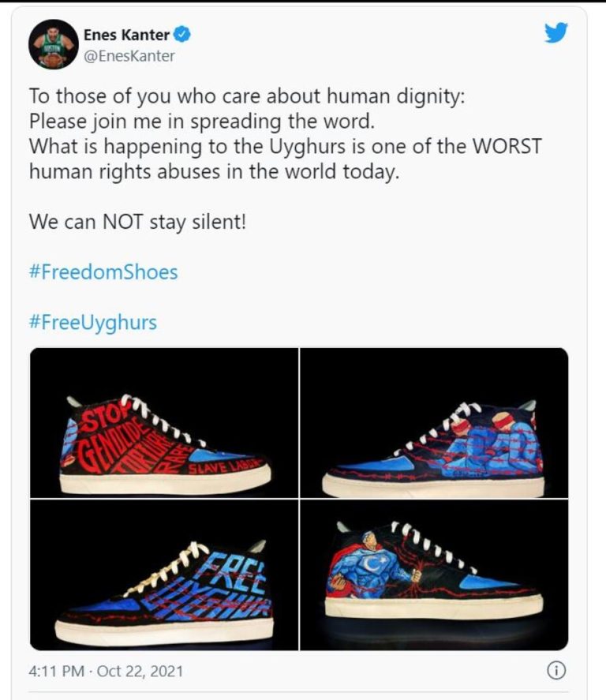Open the superhero shoe photo
The width and height of the screenshot is (606, 700).
[434, 575]
